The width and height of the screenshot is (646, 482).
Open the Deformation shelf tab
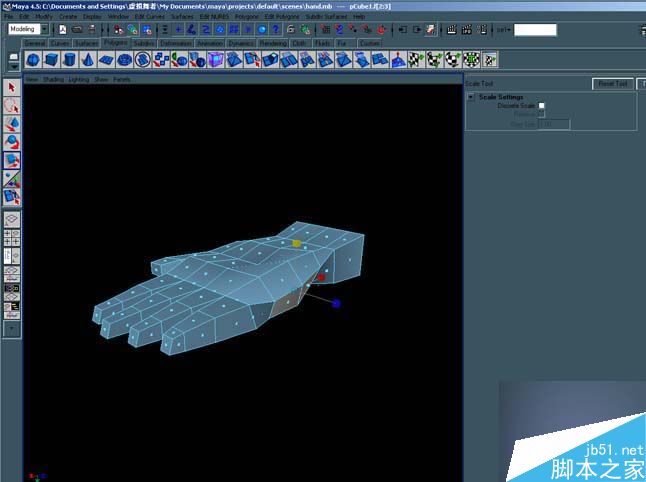176,43
